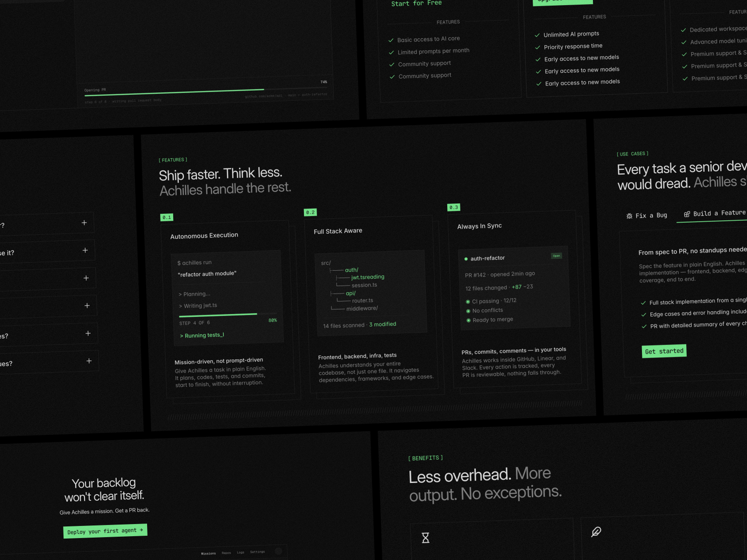Click the checkmark beside PR with detailed summary
Image resolution: width=747 pixels, height=560 pixels.
point(645,327)
